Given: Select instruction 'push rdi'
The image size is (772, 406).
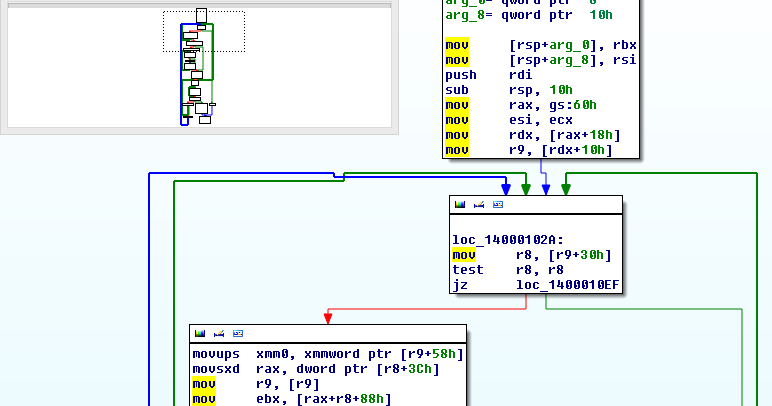Looking at the screenshot, I should [489, 75].
